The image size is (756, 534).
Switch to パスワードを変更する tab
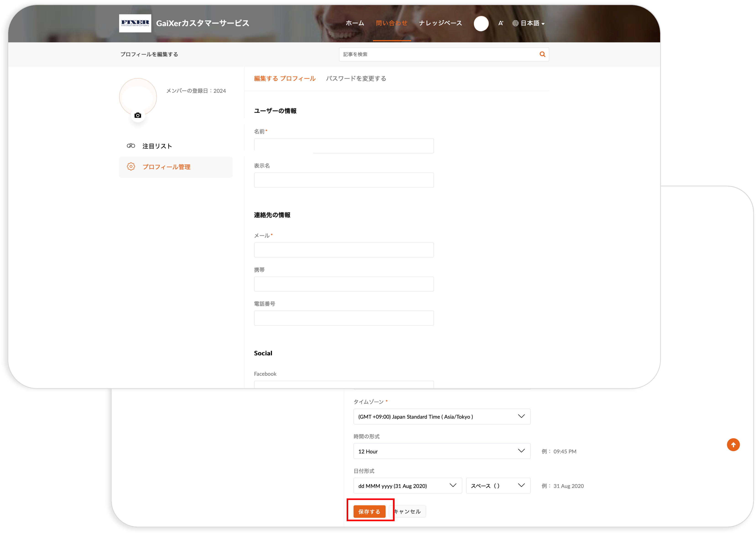[x=356, y=78]
